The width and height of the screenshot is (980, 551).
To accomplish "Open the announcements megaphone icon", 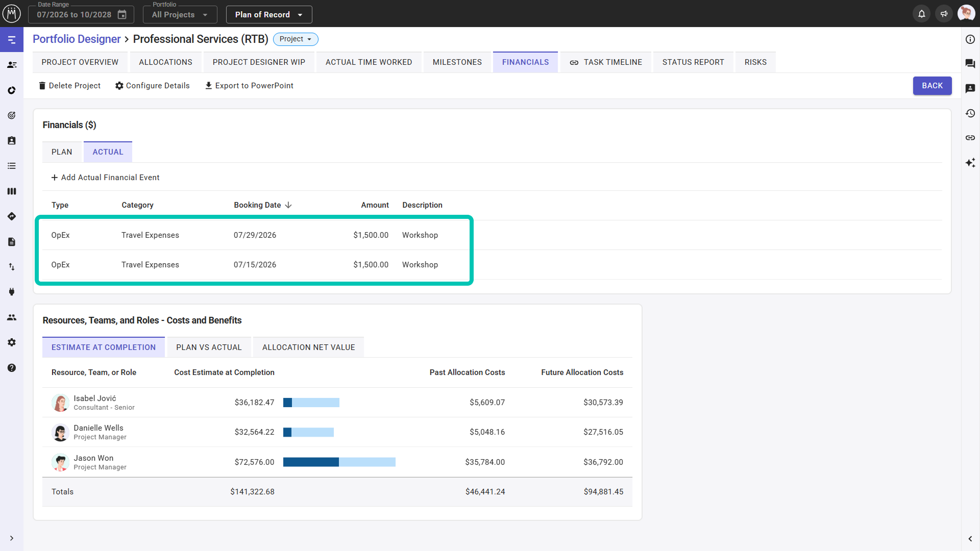I will click(x=944, y=14).
